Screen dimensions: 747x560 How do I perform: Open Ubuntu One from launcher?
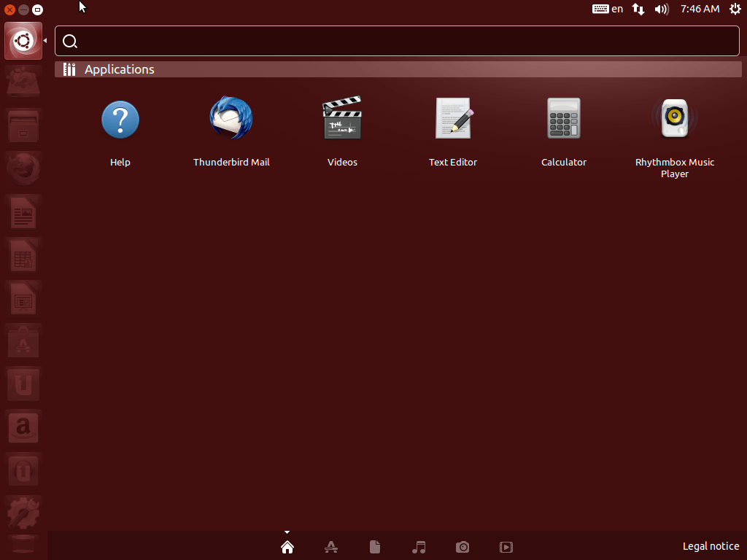click(23, 384)
